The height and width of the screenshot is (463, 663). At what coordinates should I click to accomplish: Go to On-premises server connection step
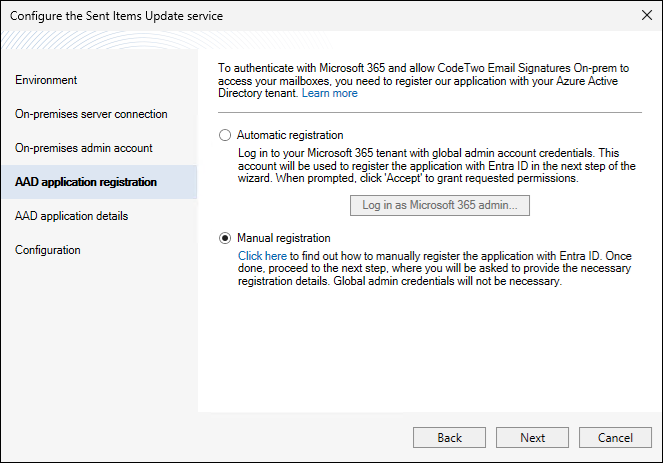[91, 114]
